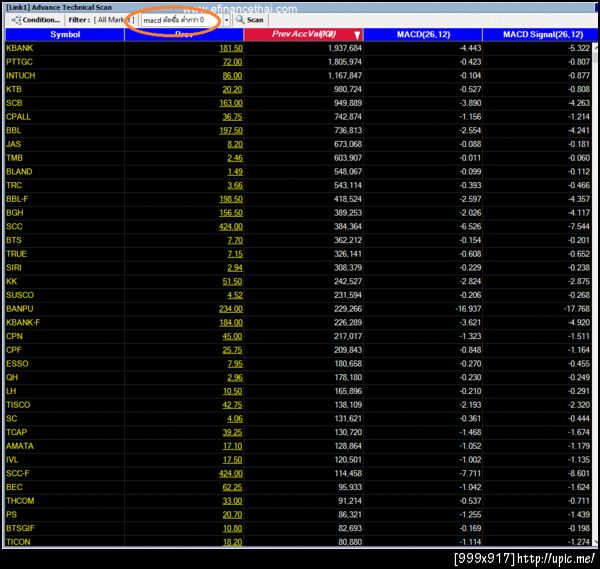The width and height of the screenshot is (600, 569).
Task: Click MACD value -0.230 in QH row
Action: [470, 378]
